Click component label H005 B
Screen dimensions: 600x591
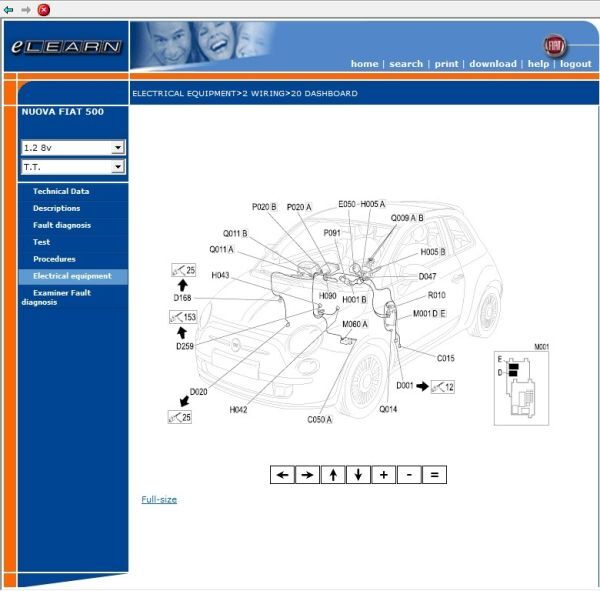tap(433, 252)
